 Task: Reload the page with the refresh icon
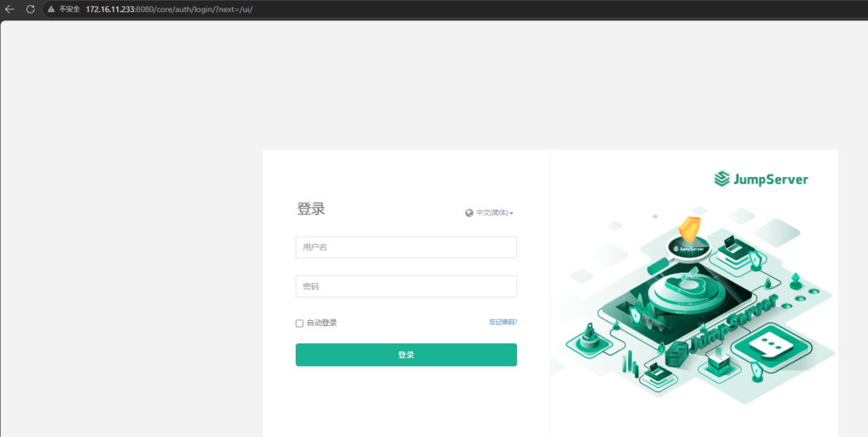31,8
